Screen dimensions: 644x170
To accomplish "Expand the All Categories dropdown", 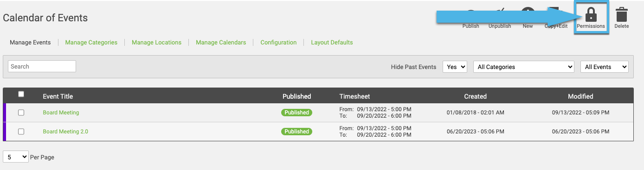I will [523, 67].
